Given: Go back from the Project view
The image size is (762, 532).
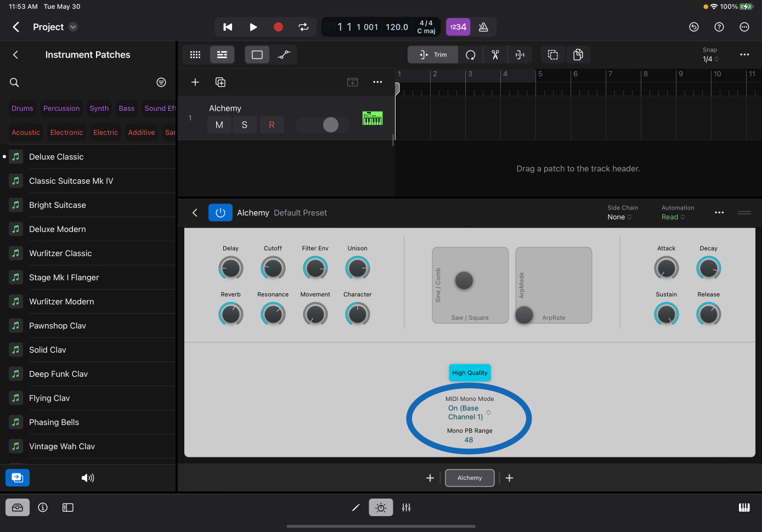Looking at the screenshot, I should 16,27.
